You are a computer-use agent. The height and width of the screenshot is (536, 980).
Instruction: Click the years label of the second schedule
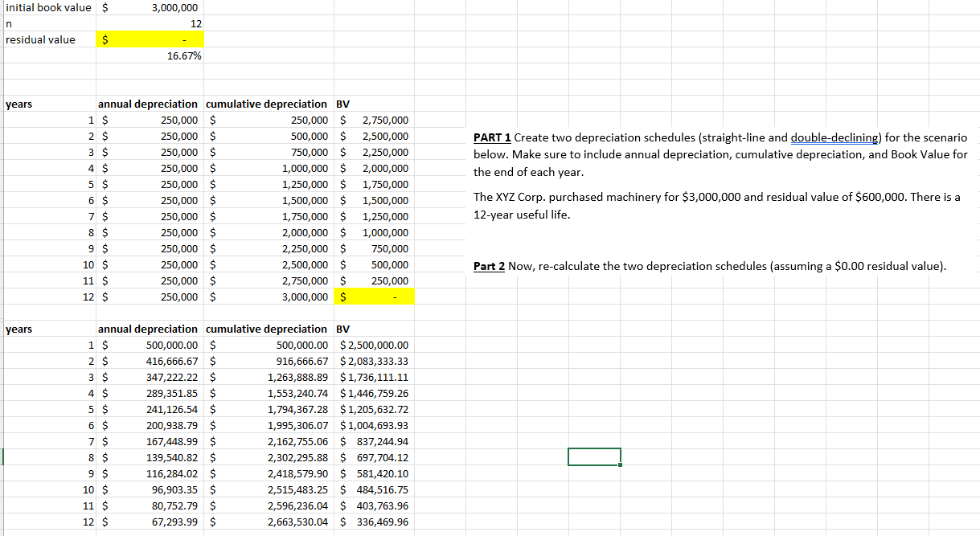[x=18, y=329]
